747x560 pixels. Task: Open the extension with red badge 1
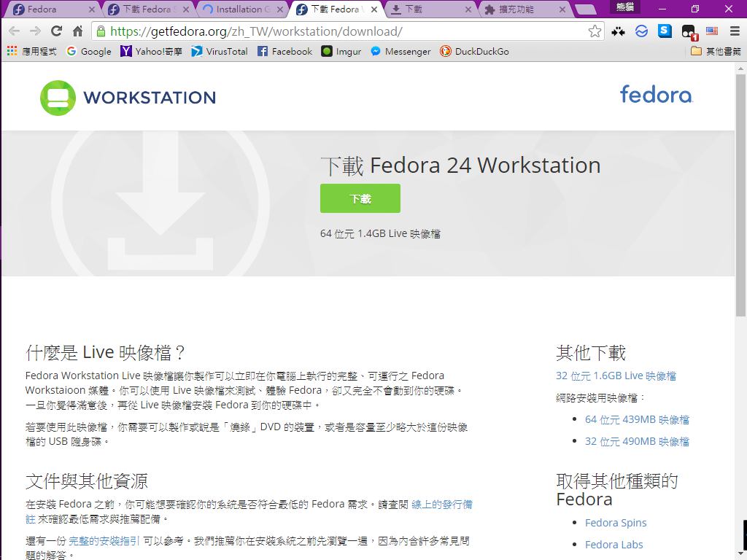pyautogui.click(x=689, y=32)
